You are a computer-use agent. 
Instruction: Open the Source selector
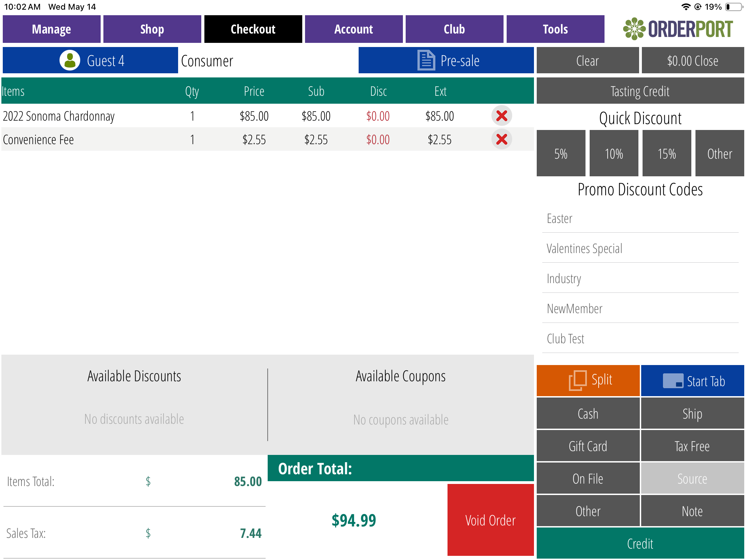click(692, 479)
